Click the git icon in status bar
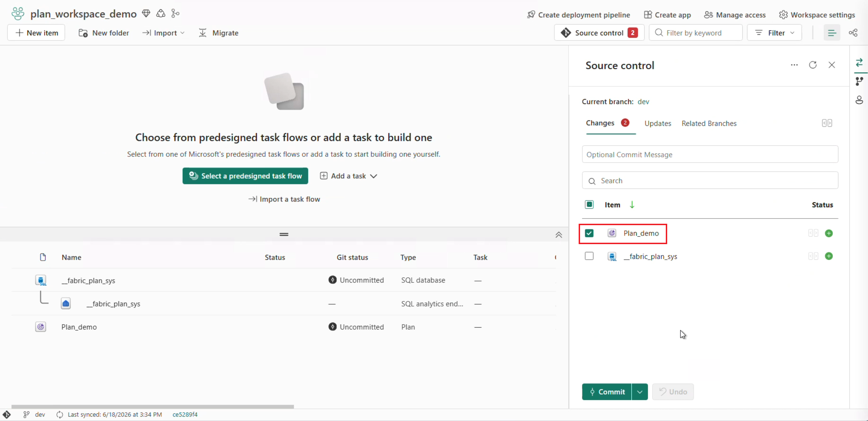This screenshot has height=421, width=868. click(6, 415)
